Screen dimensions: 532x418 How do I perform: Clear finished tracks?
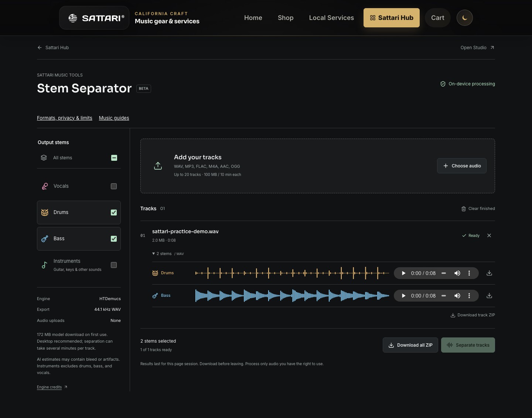pyautogui.click(x=478, y=209)
